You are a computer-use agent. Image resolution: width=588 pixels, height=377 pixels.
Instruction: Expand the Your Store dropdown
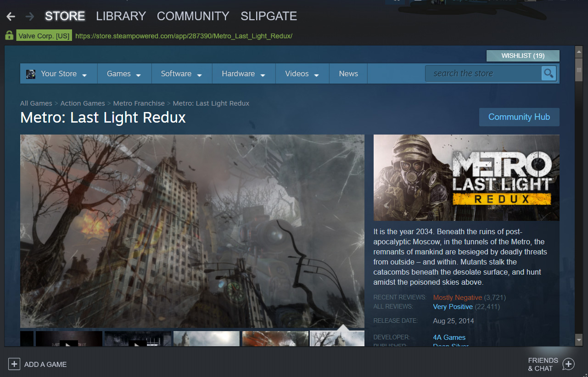point(59,73)
